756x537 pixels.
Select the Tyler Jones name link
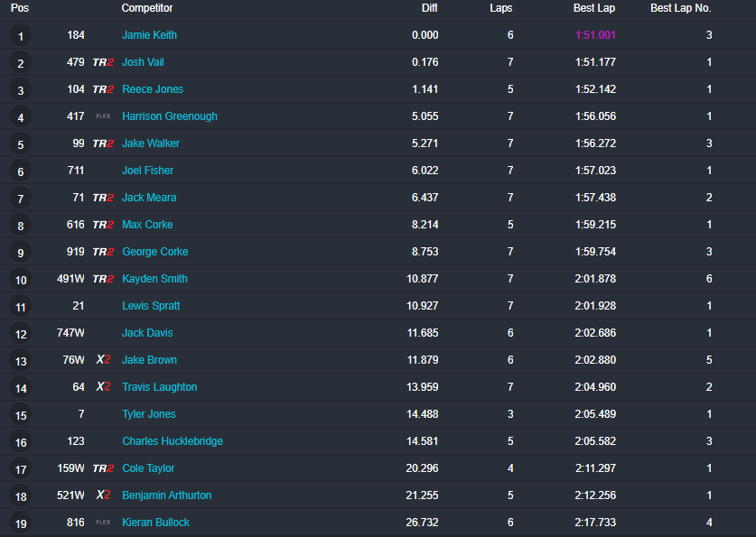pos(149,414)
